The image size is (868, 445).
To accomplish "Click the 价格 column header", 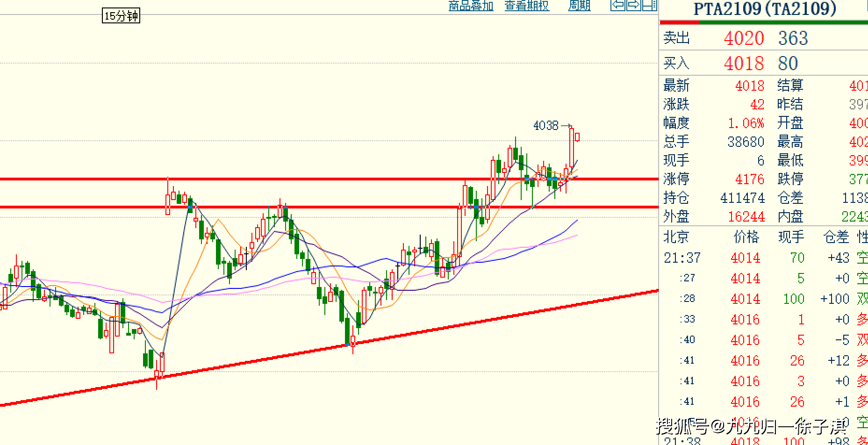I will [746, 237].
